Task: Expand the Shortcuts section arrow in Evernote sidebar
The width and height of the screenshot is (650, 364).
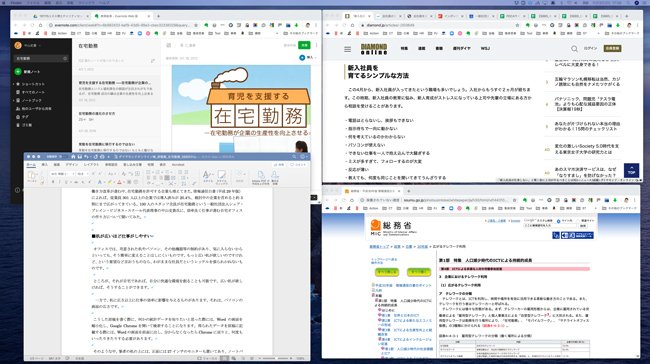Action: [x=14, y=84]
